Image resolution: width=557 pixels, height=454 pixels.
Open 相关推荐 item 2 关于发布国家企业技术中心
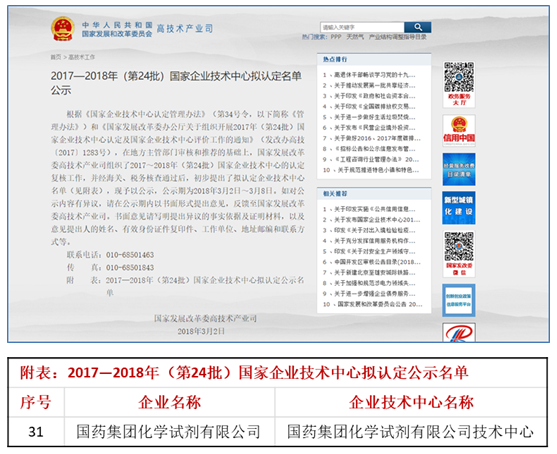[x=372, y=220]
